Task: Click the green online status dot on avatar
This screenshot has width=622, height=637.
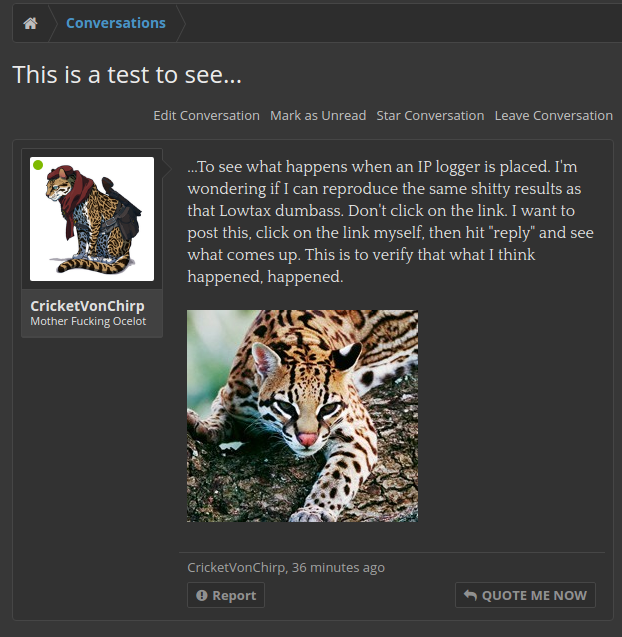Action: [x=38, y=165]
